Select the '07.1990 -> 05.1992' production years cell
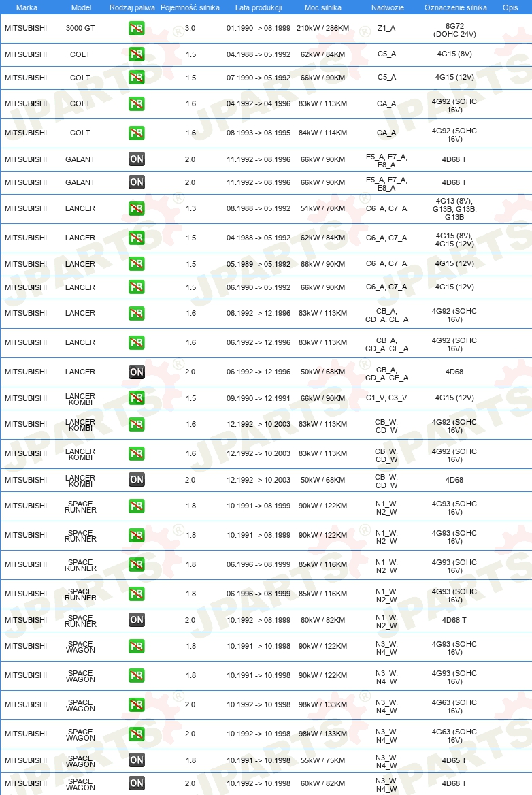This screenshot has height=795, width=532. click(259, 78)
